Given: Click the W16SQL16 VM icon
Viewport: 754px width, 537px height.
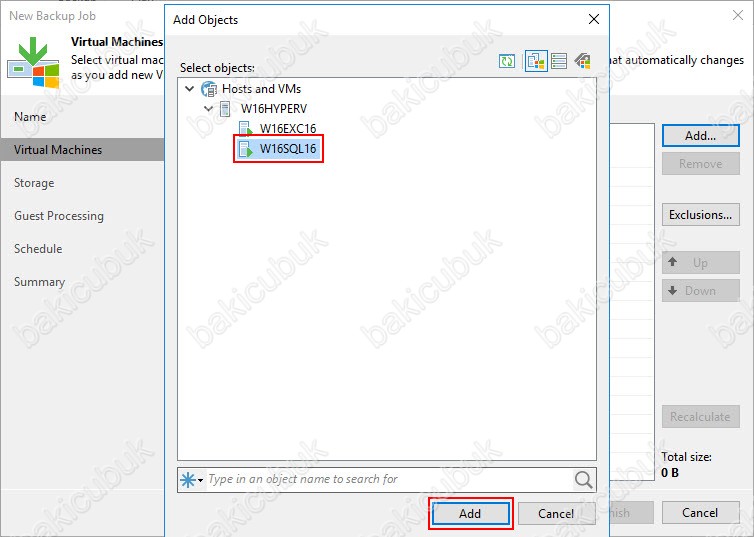Looking at the screenshot, I should click(246, 149).
